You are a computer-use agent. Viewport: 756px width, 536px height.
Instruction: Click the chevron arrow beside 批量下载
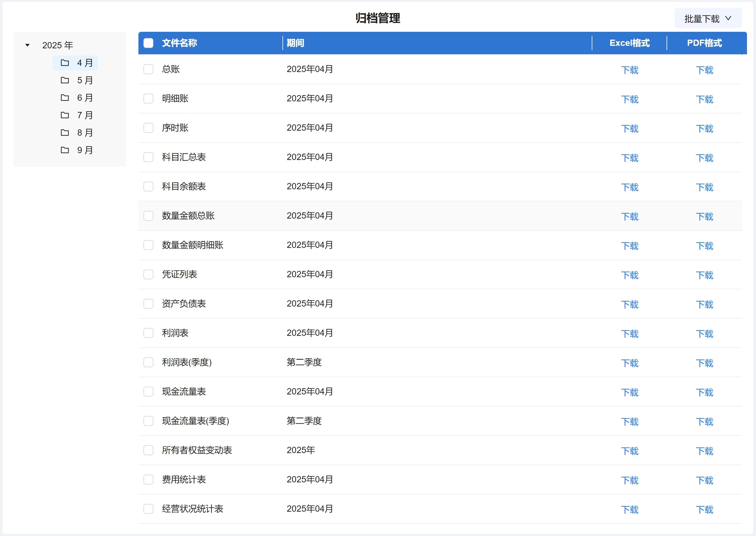pyautogui.click(x=728, y=18)
